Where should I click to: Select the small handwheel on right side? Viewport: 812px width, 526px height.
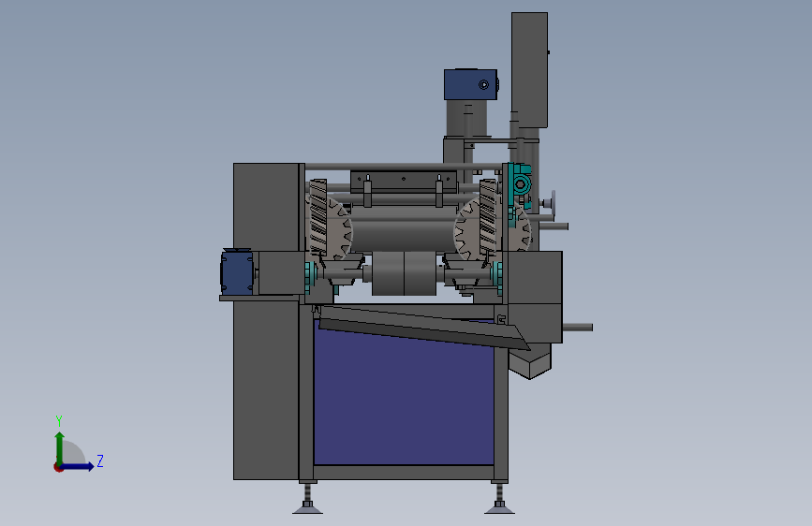553,202
